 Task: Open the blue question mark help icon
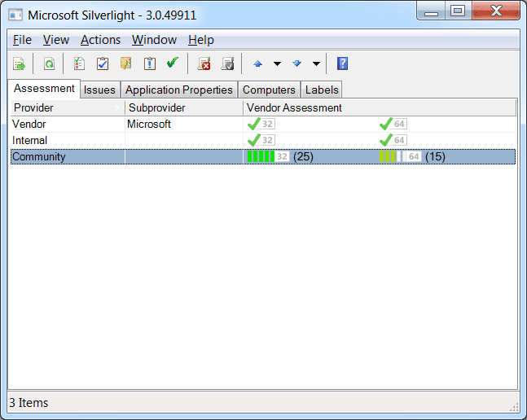[342, 63]
